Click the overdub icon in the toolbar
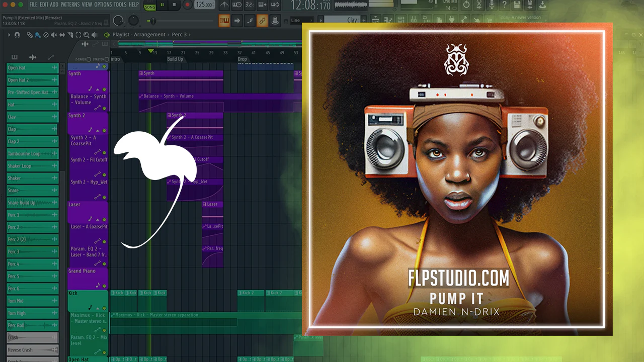 [262, 5]
